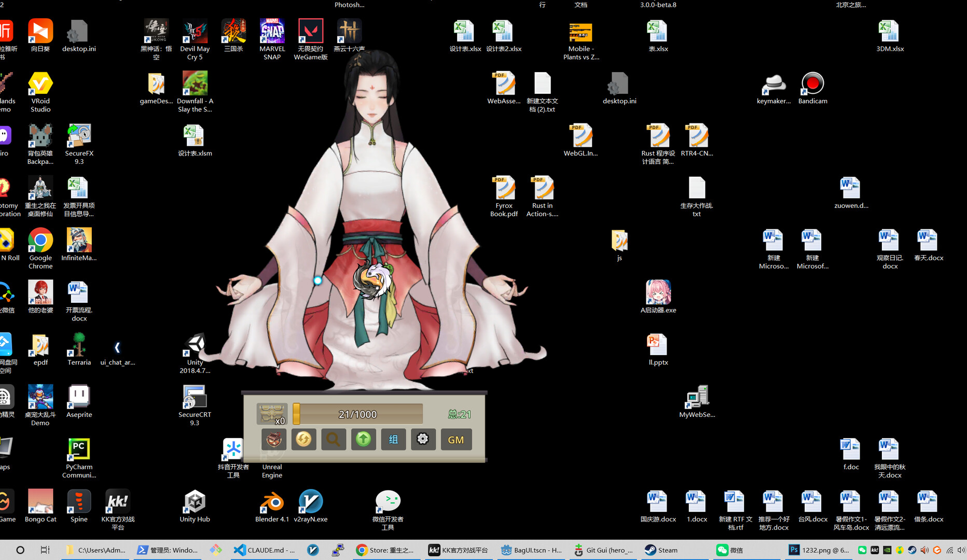Open Steam from the taskbar
Image resolution: width=967 pixels, height=560 pixels.
[661, 550]
